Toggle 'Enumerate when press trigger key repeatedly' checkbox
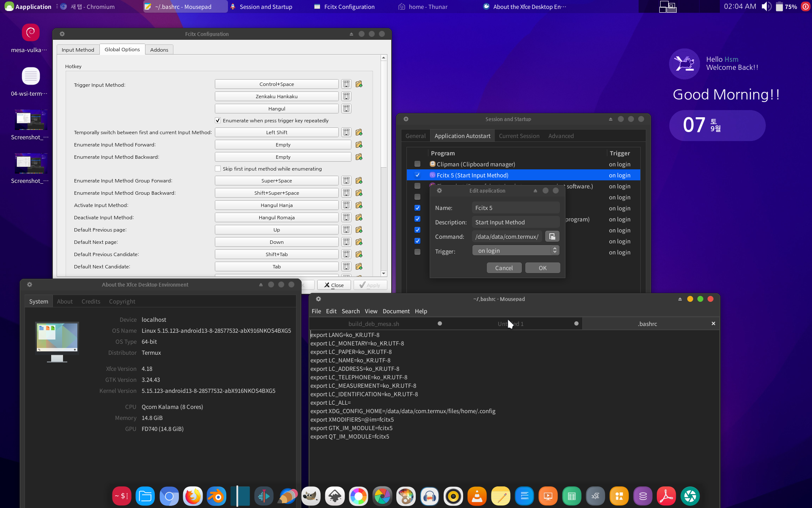The height and width of the screenshot is (508, 812). [218, 121]
